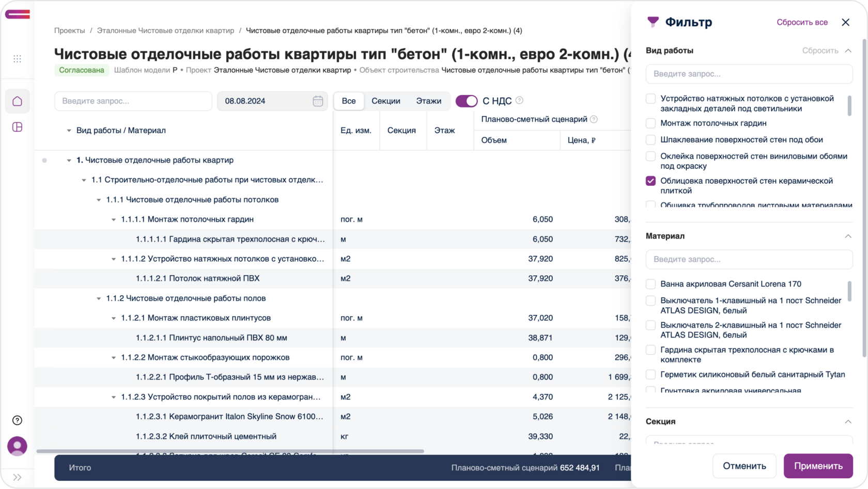Check the Монтаж потолочных гардин filter checkbox
Viewport: 868px width, 489px height.
click(651, 123)
